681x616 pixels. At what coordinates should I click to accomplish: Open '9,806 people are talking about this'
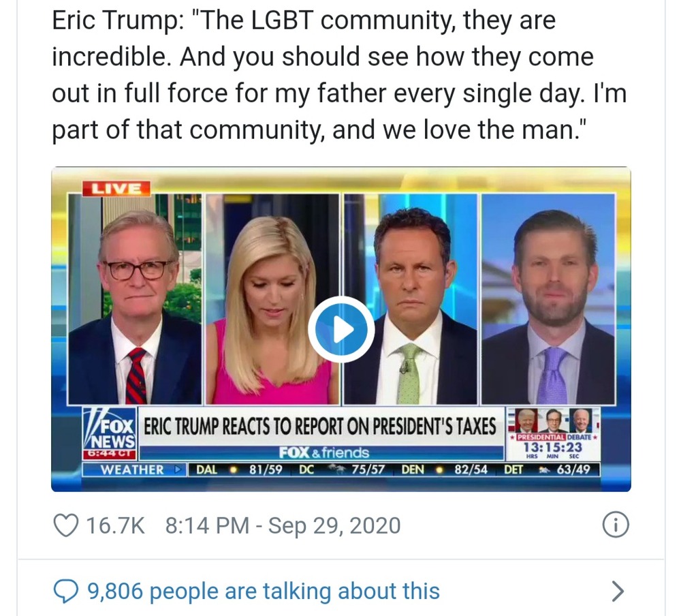pos(264,591)
